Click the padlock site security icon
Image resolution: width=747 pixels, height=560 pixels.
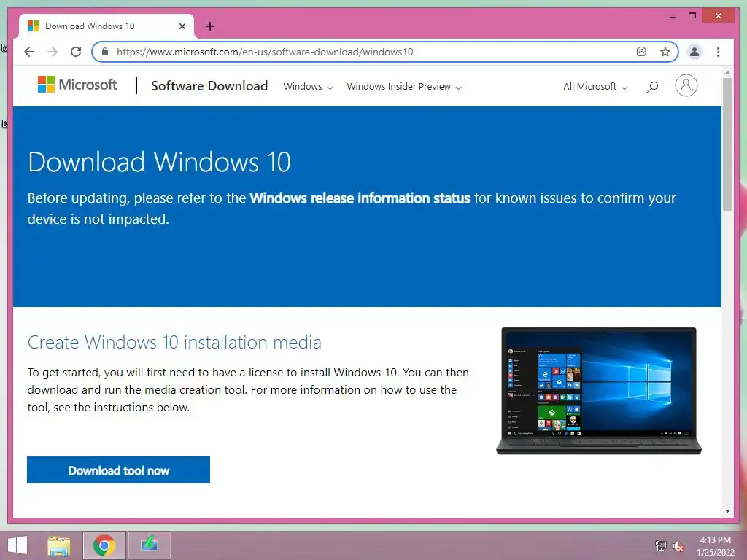105,52
